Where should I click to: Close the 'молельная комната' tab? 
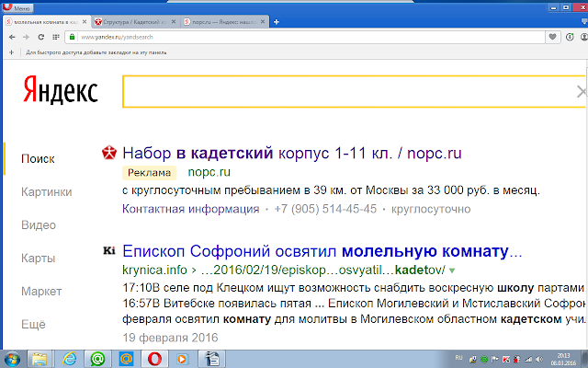point(85,22)
